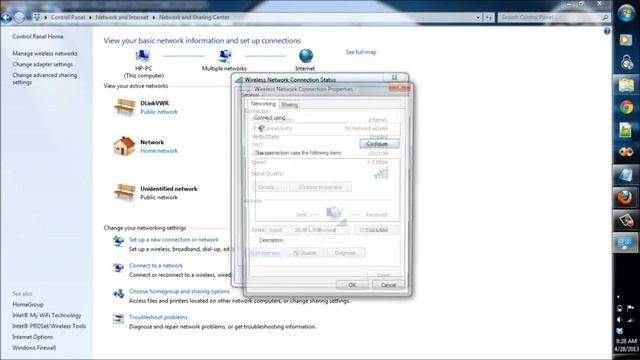Close the Wireless Network Connection Status window

(x=394, y=78)
